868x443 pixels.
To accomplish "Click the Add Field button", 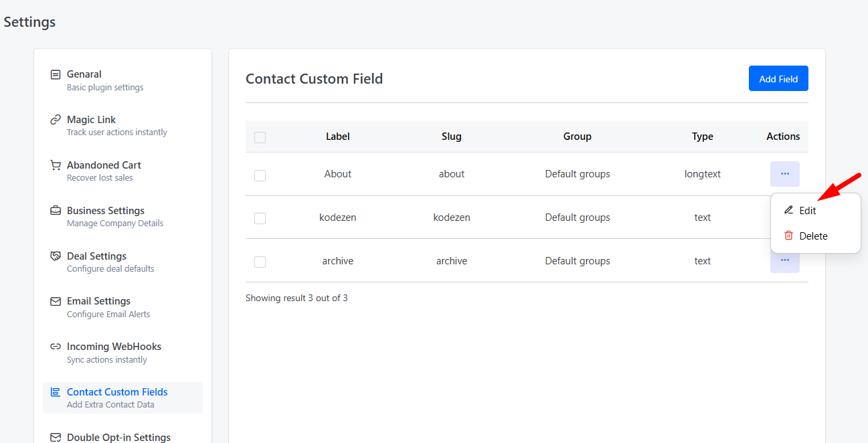I will [x=778, y=78].
